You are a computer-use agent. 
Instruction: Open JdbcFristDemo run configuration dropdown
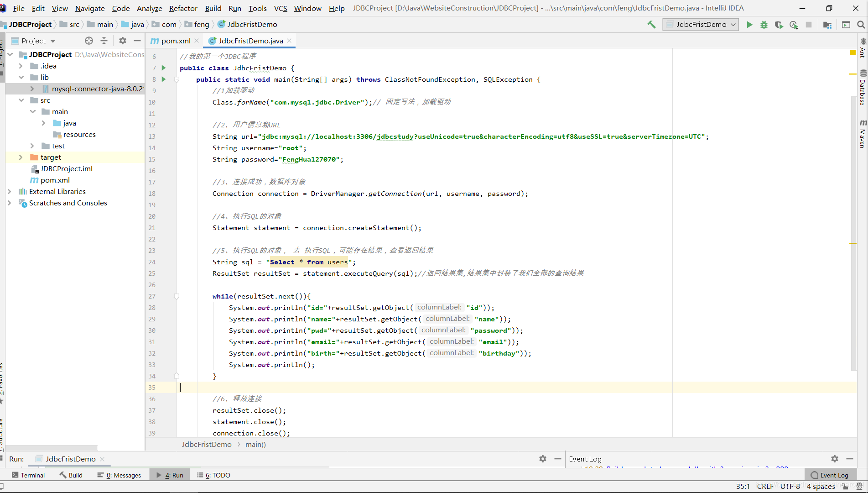point(701,25)
